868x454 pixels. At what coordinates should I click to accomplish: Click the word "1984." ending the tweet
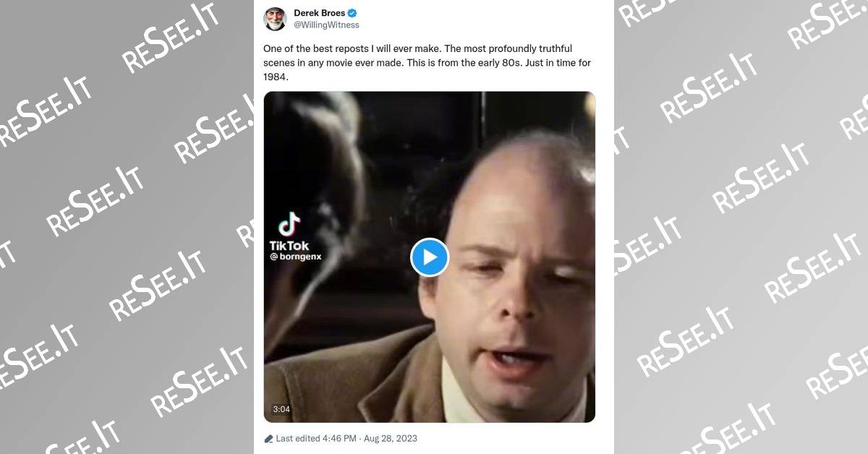click(276, 77)
